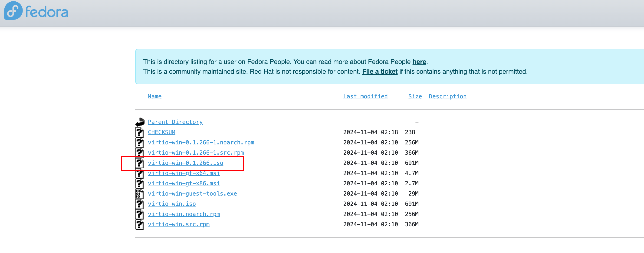
Task: Click the icon next to virtio-win-0.1.266.iso
Action: 139,163
